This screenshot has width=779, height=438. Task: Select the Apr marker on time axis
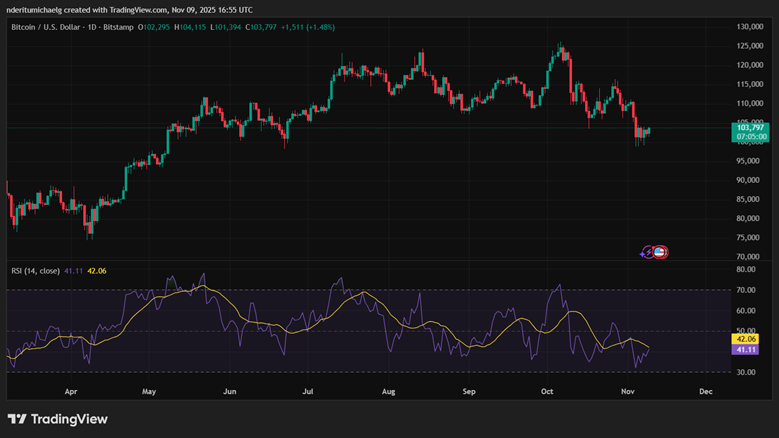pos(71,393)
